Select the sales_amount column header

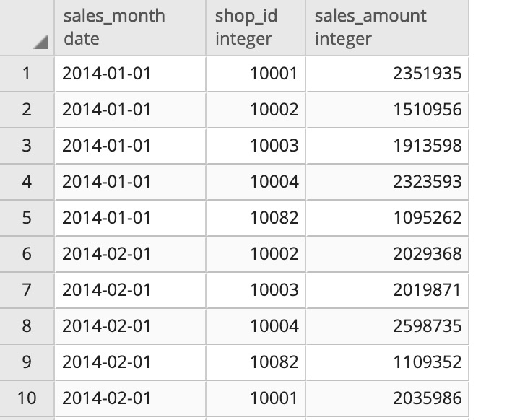pyautogui.click(x=387, y=27)
